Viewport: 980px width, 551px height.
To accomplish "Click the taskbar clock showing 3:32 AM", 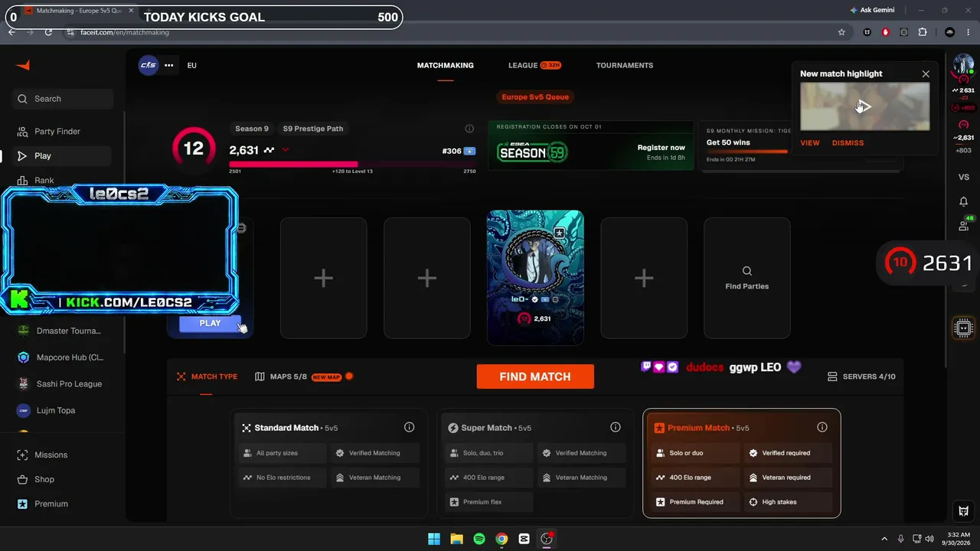I will pyautogui.click(x=958, y=539).
